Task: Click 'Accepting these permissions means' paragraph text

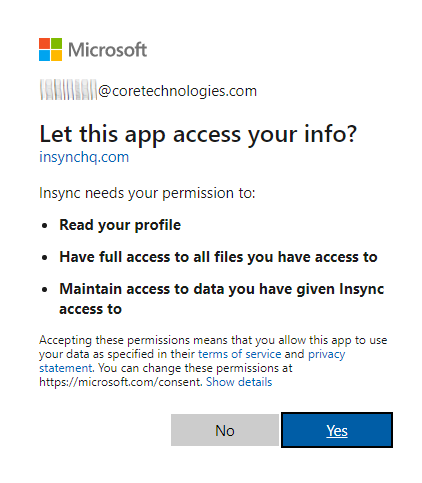Action: (213, 361)
